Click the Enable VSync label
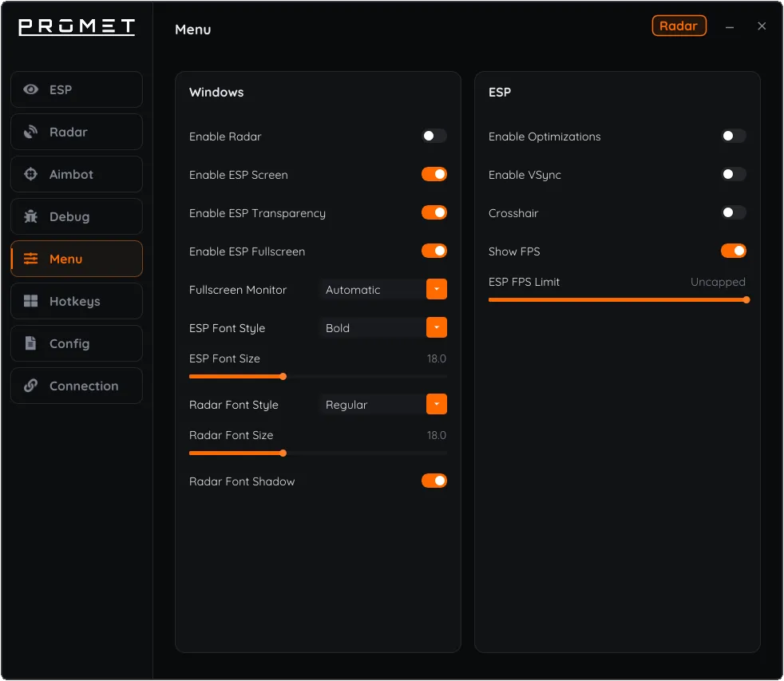This screenshot has width=784, height=681. point(525,175)
